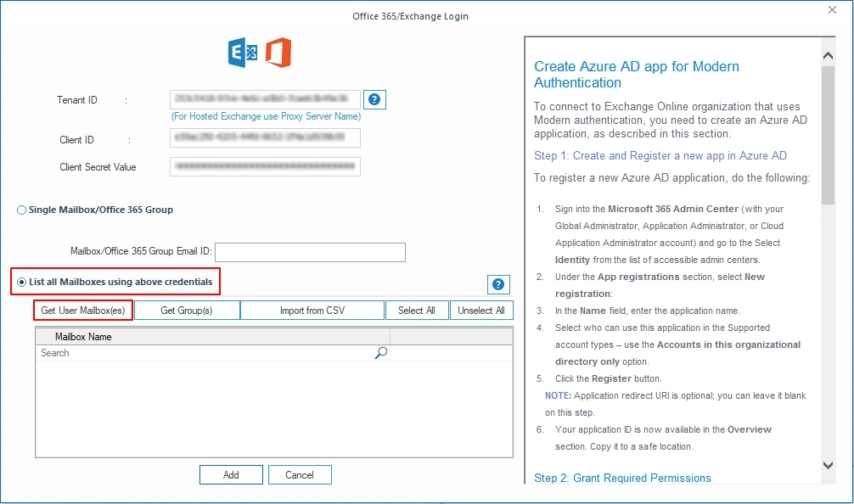854x504 pixels.
Task: Click the Add button
Action: click(231, 474)
